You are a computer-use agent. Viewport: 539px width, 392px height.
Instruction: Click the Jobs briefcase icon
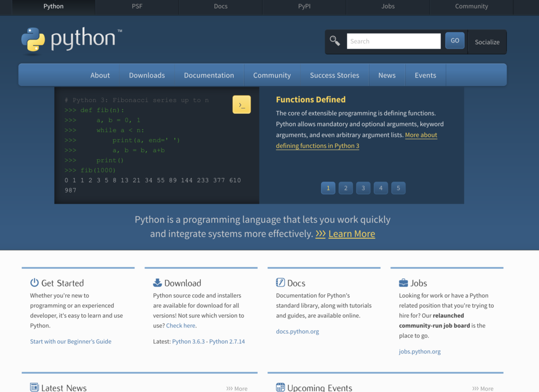click(403, 283)
